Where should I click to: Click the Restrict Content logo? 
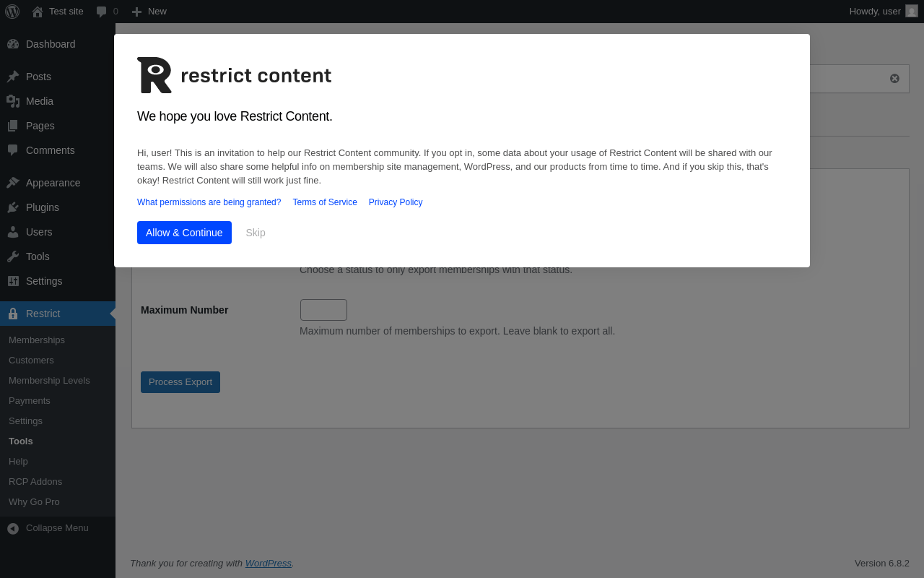point(234,75)
